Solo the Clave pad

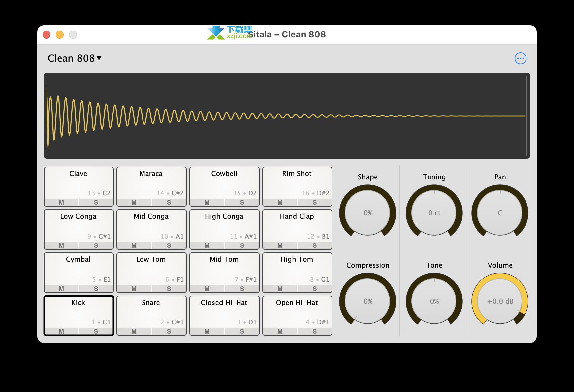96,202
